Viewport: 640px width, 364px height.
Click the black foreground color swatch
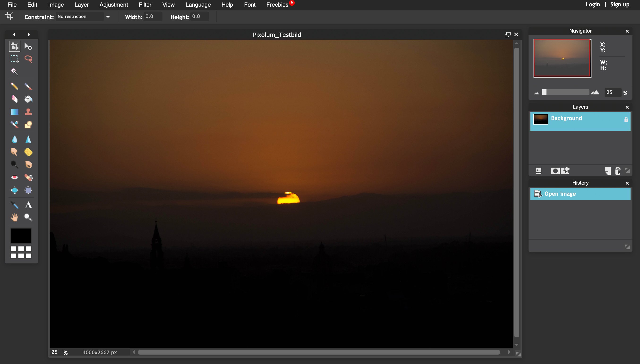pyautogui.click(x=20, y=236)
